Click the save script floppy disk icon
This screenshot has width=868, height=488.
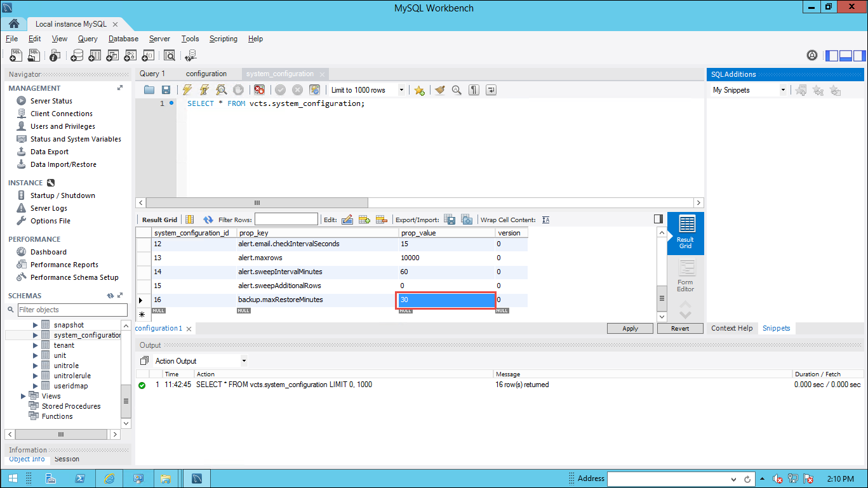pyautogui.click(x=166, y=90)
